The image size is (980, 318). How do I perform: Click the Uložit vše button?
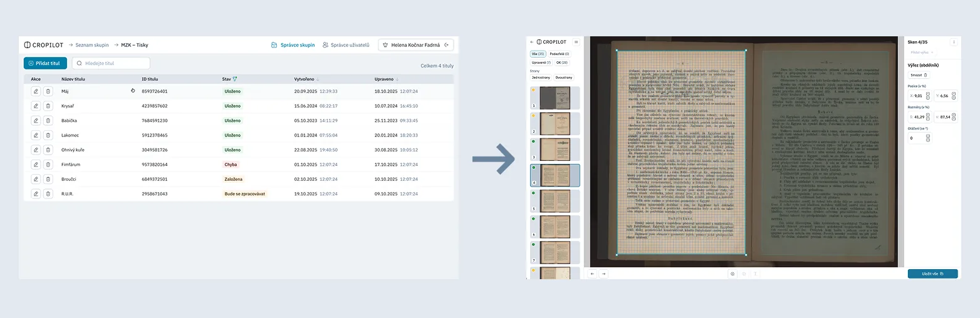(932, 274)
